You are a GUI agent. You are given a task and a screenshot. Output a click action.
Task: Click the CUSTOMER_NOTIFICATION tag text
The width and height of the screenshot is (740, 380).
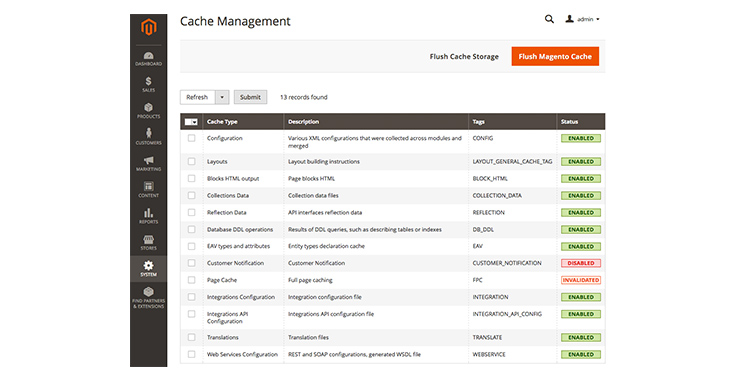tap(507, 263)
